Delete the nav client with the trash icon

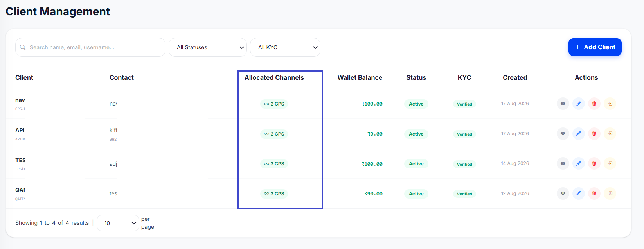point(594,104)
